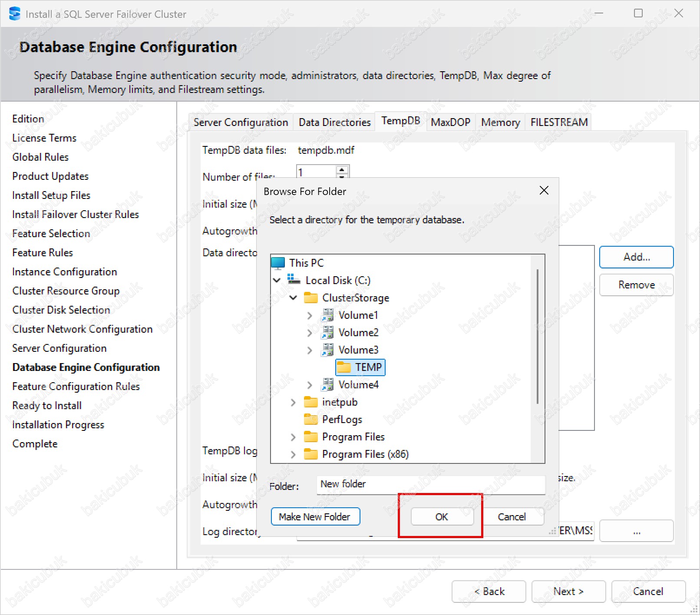Click the Volume2 cluster volume icon
Screen dimensions: 700x615
click(x=327, y=333)
